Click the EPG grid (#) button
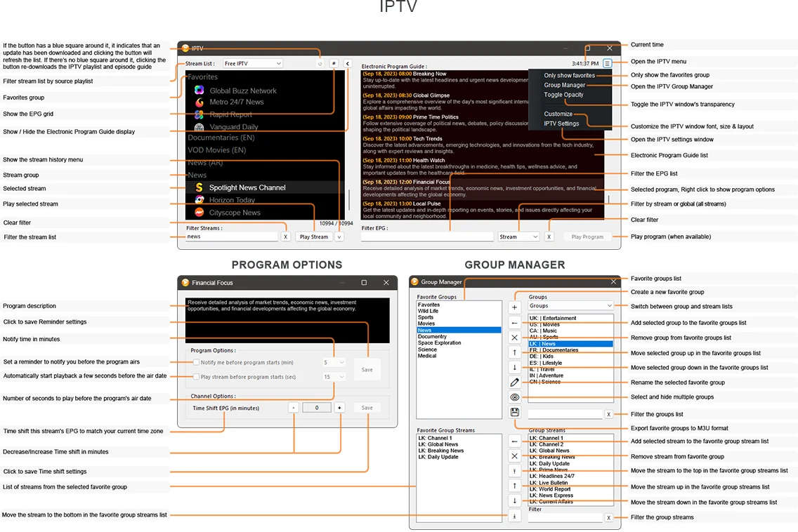This screenshot has width=798, height=532. pyautogui.click(x=334, y=63)
